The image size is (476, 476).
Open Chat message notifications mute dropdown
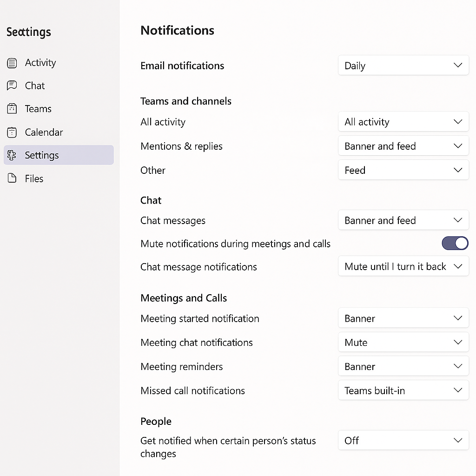pos(403,266)
